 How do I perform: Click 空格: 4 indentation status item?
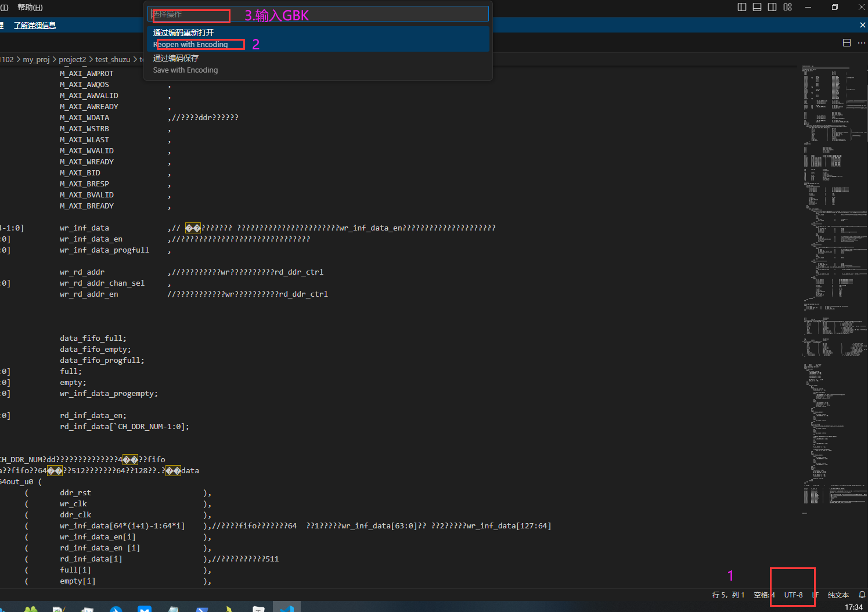pyautogui.click(x=764, y=595)
